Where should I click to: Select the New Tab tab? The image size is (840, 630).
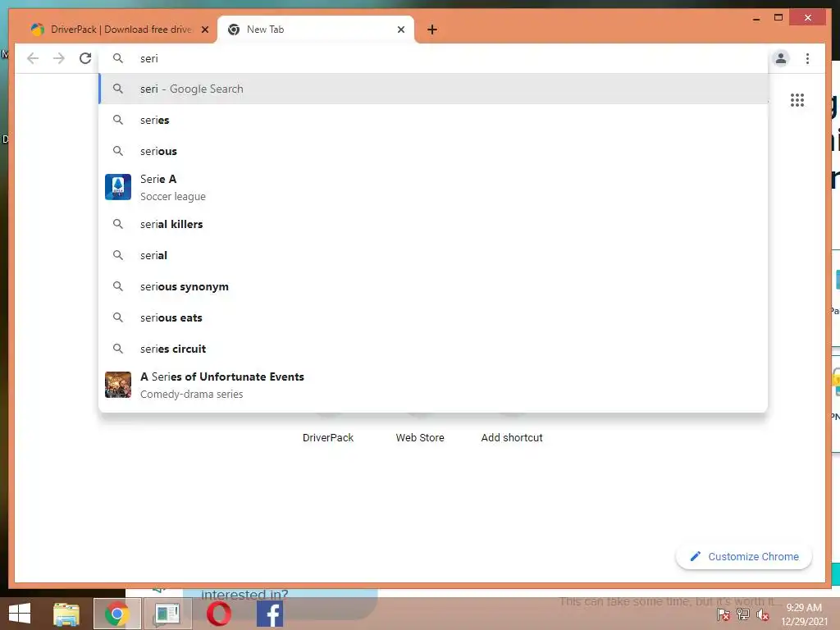[315, 30]
